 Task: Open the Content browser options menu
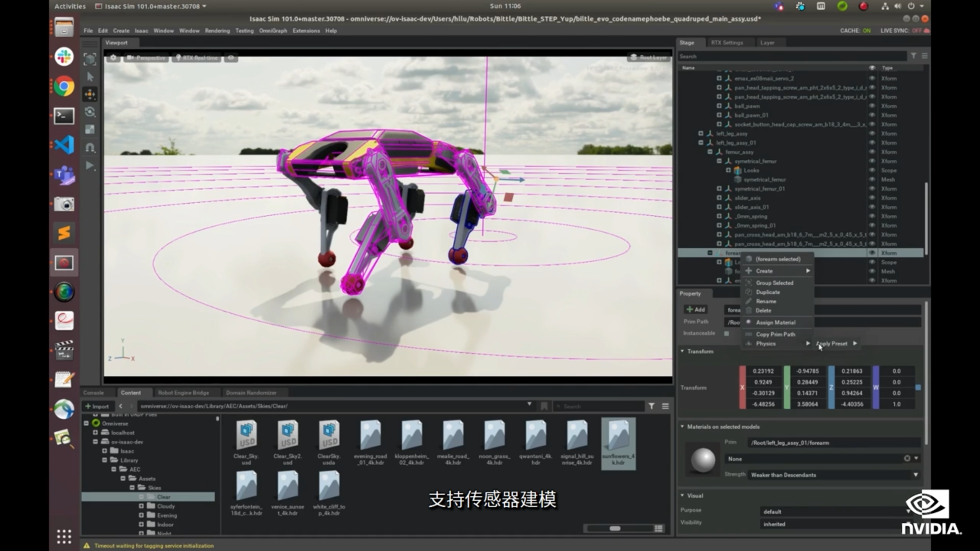click(x=665, y=406)
